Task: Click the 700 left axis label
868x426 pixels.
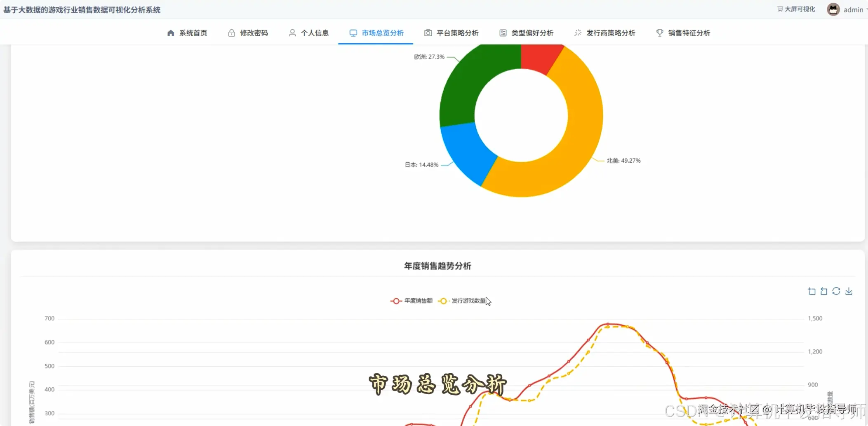Action: pos(49,318)
